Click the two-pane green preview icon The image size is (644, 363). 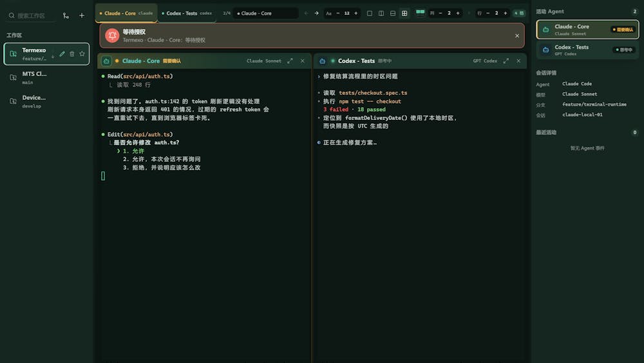(x=420, y=12)
